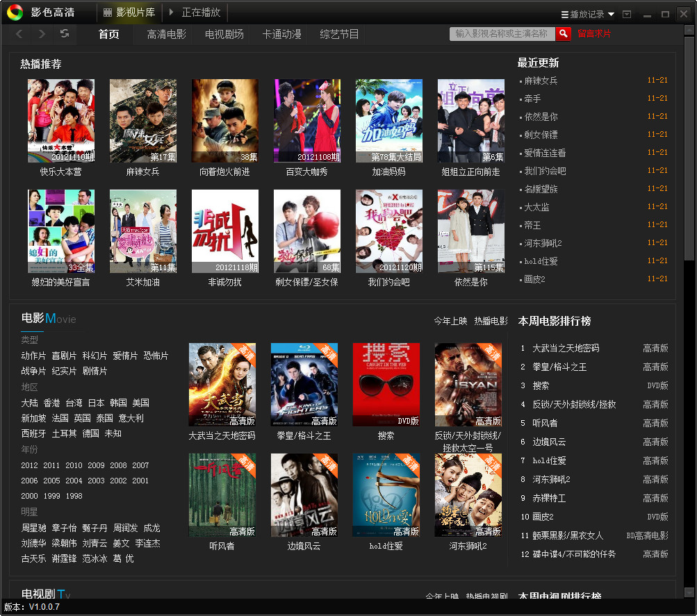Open the 搜索 movie poster
The image size is (697, 616).
point(386,385)
